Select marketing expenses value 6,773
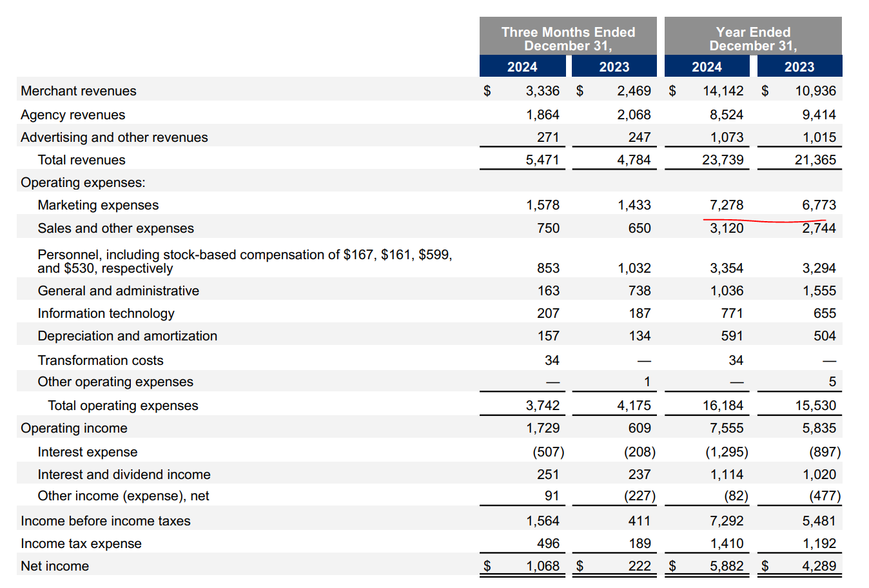This screenshot has height=588, width=869. click(x=819, y=205)
